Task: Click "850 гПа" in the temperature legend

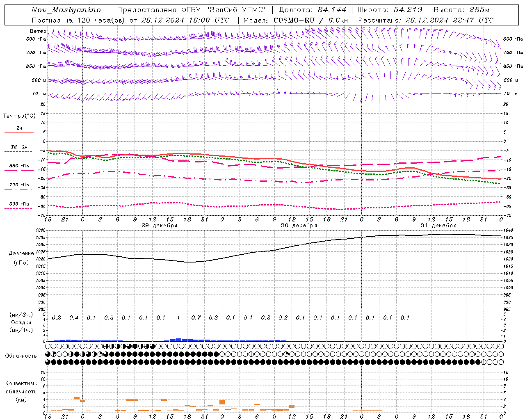Action: point(19,166)
